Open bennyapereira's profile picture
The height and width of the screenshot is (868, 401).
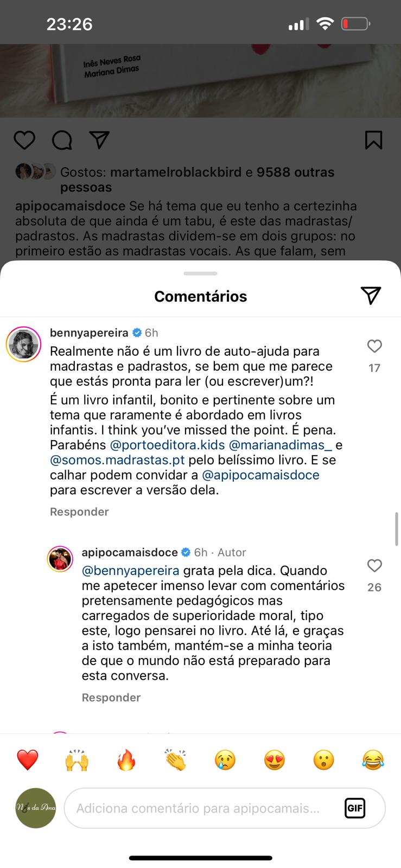pos(24,344)
